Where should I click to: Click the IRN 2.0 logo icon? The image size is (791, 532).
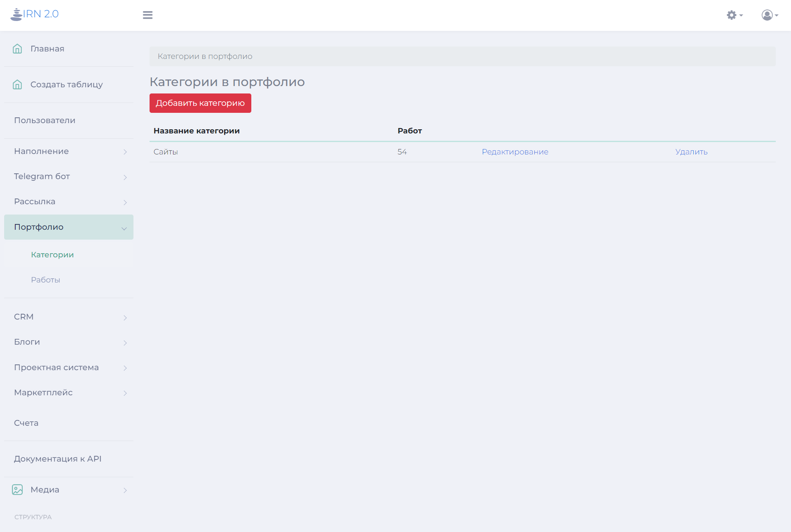pyautogui.click(x=16, y=14)
